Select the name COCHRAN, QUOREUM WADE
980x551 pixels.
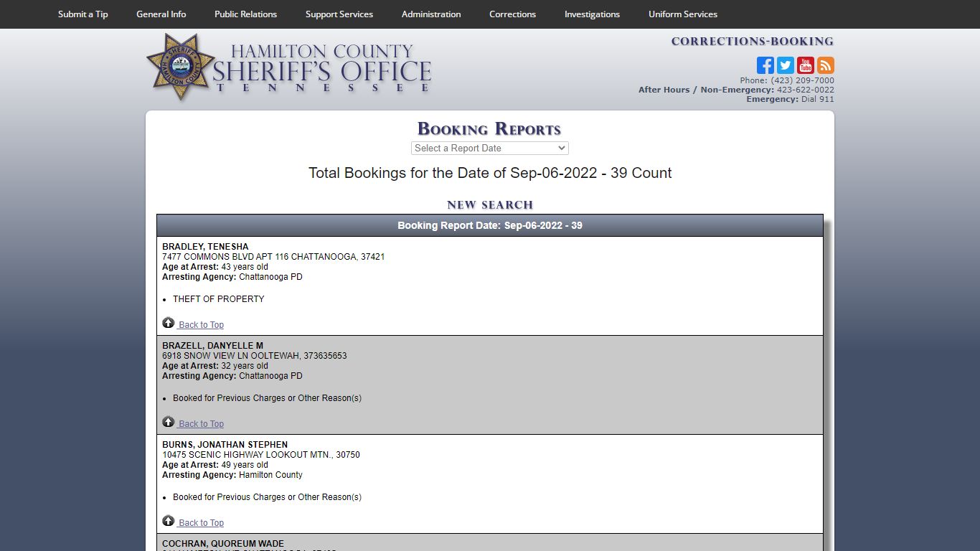pos(223,544)
